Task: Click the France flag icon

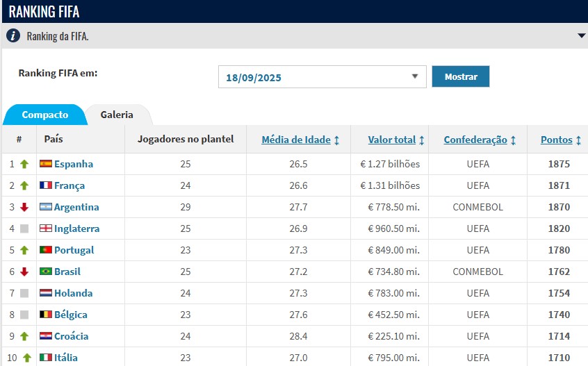Action: tap(46, 185)
